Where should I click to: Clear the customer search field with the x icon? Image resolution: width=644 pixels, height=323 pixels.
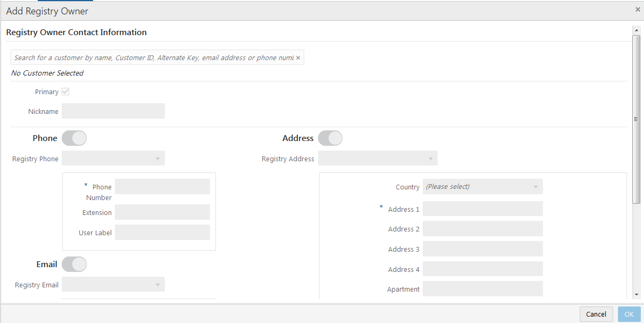point(298,58)
